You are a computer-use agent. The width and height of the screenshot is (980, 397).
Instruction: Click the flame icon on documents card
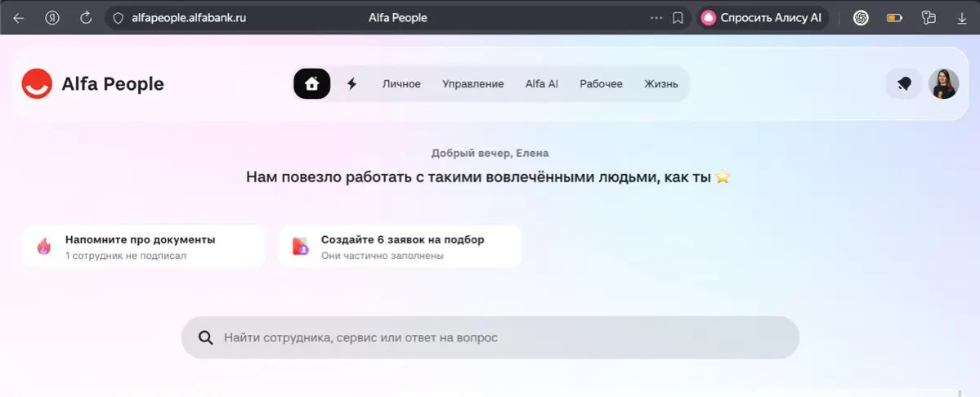tap(44, 247)
